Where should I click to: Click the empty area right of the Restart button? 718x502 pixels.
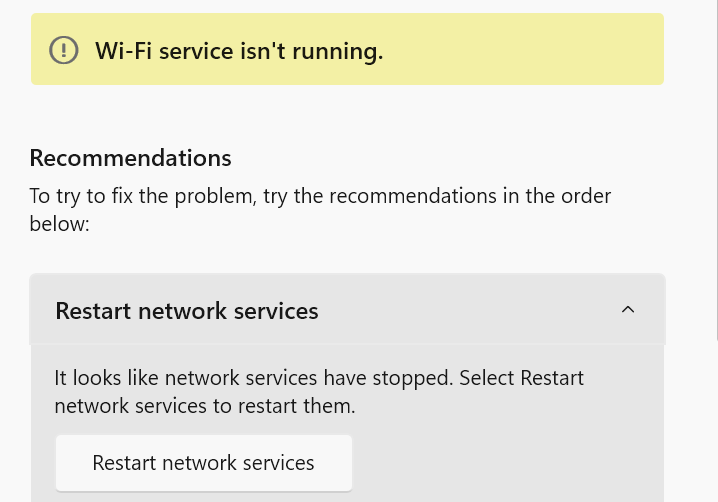[x=504, y=463]
